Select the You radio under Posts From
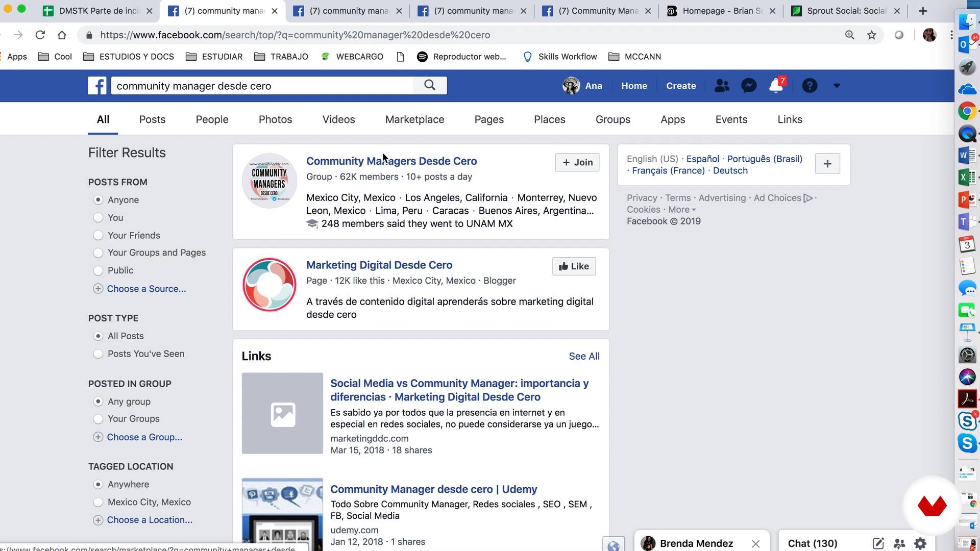980x551 pixels. pyautogui.click(x=98, y=218)
